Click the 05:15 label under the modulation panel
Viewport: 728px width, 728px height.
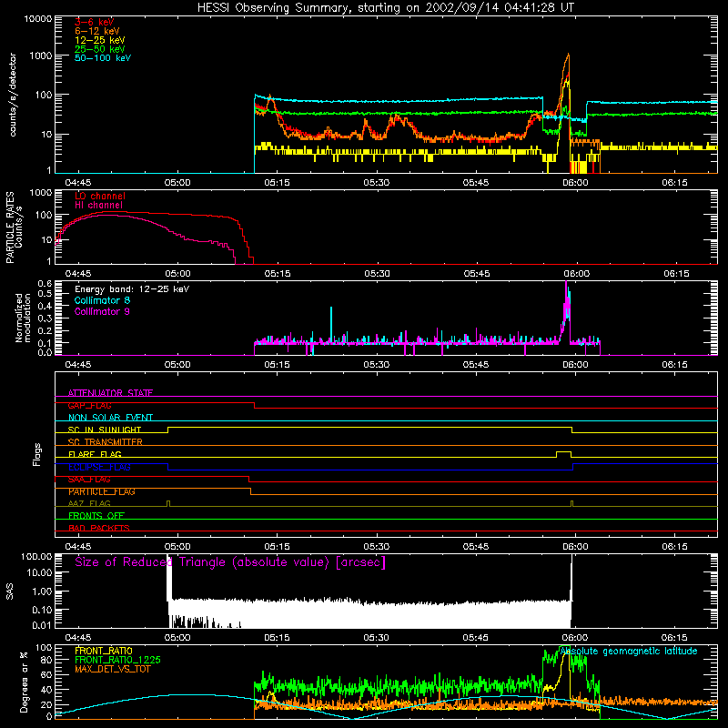(x=277, y=365)
